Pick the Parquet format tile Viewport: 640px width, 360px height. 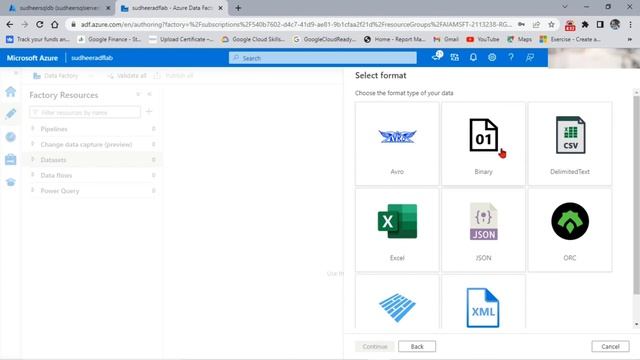tap(397, 302)
